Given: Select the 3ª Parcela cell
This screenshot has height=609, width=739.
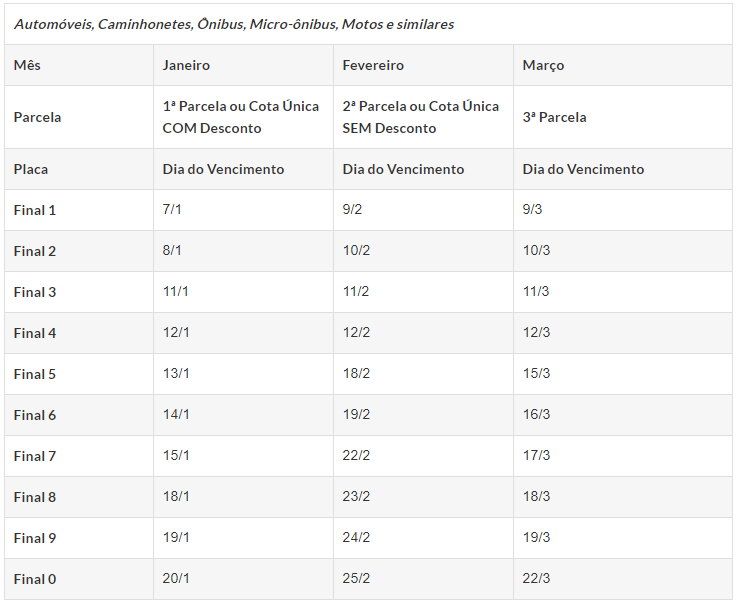Looking at the screenshot, I should coord(554,117).
